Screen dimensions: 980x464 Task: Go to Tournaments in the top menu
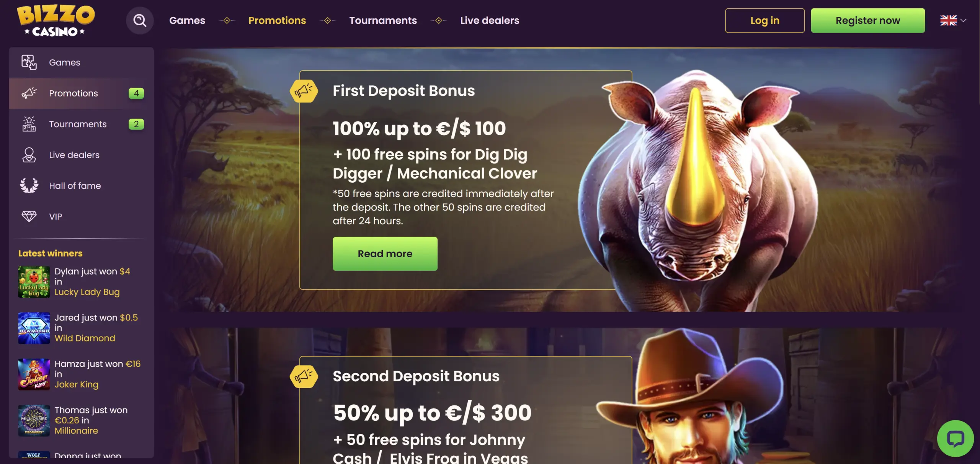383,20
